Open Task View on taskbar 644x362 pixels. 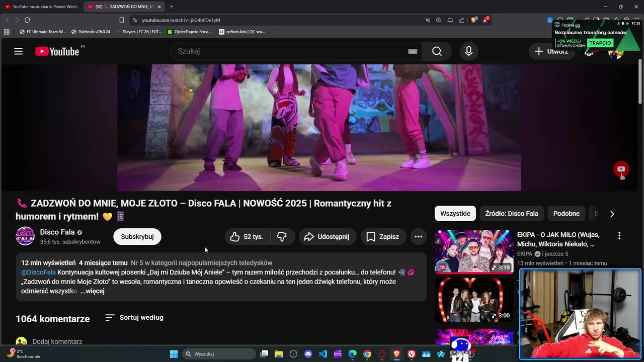[x=264, y=354]
